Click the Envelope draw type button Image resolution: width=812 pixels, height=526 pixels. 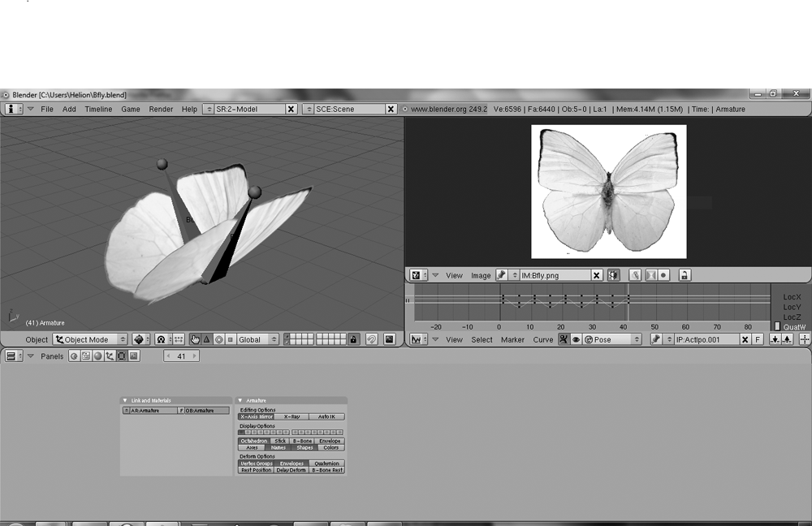[x=330, y=441]
